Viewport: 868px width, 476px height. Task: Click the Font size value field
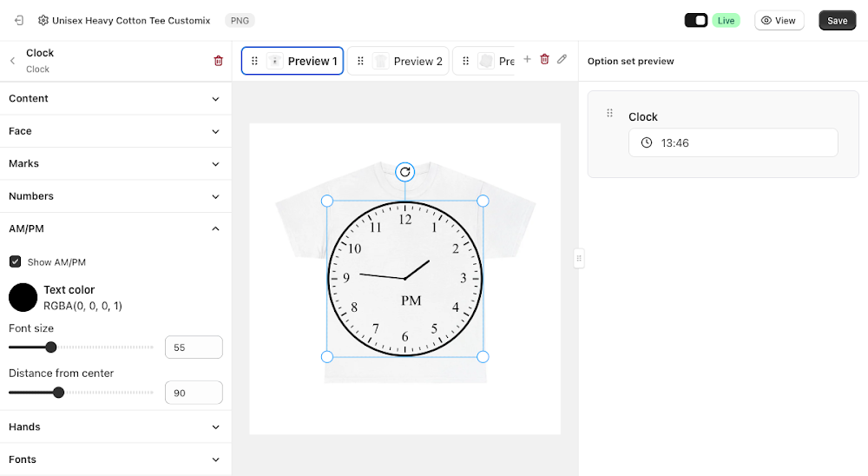coord(194,347)
